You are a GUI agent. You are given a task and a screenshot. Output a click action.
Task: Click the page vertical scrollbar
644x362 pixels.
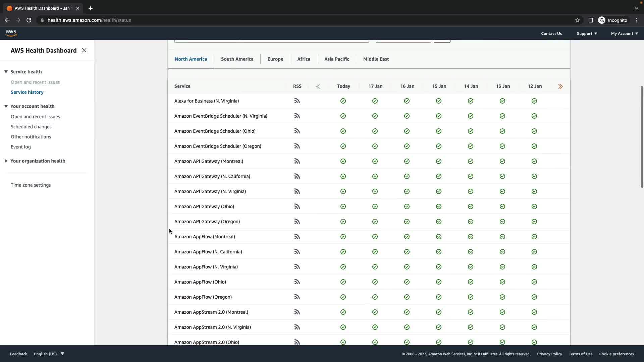642,137
